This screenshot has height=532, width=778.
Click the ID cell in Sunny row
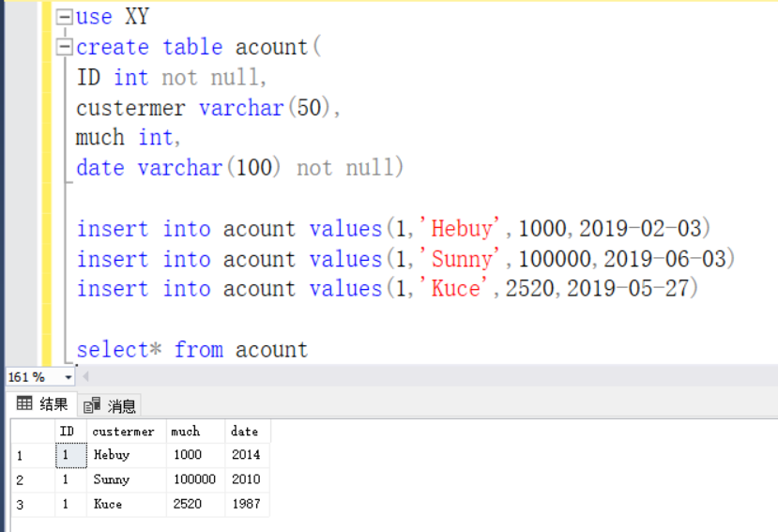[x=70, y=479]
